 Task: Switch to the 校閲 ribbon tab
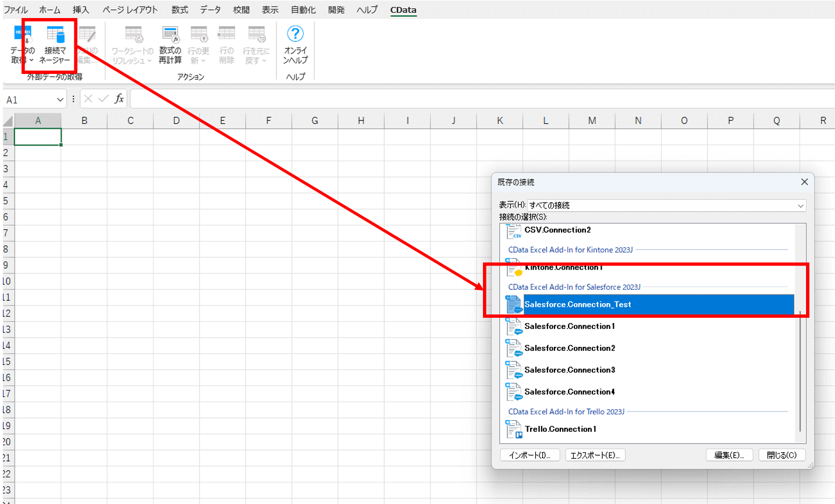(241, 10)
